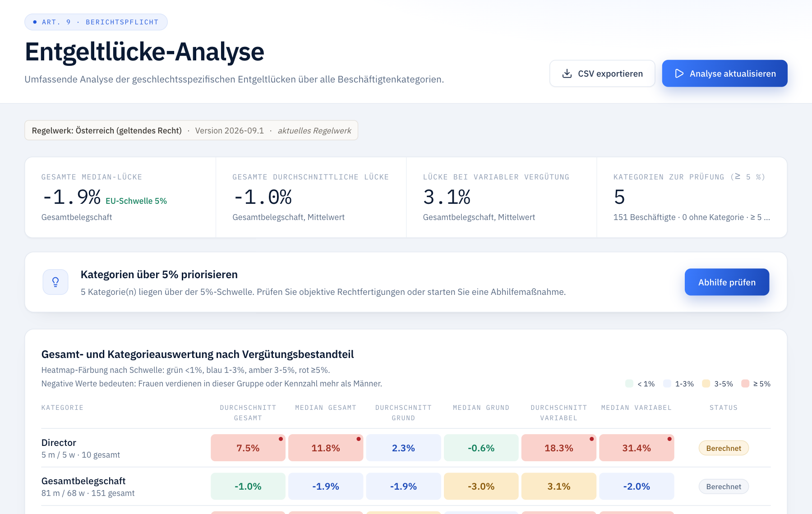Click the EU-Schwelle 5% label
The image size is (812, 514).
click(x=136, y=201)
